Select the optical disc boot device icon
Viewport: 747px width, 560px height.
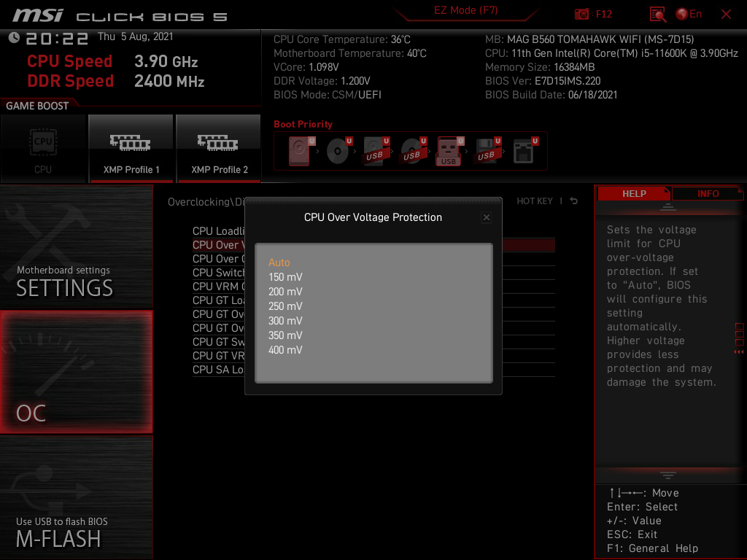coord(338,151)
